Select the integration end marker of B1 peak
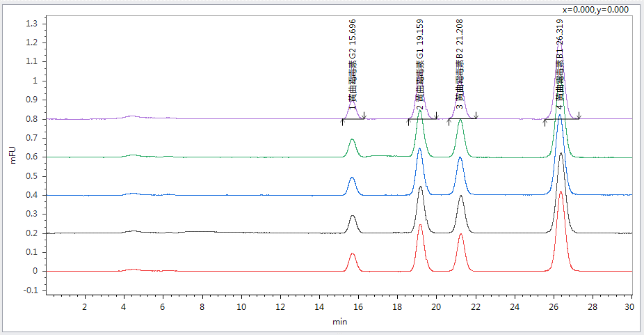The height and width of the screenshot is (335, 644). click(579, 115)
